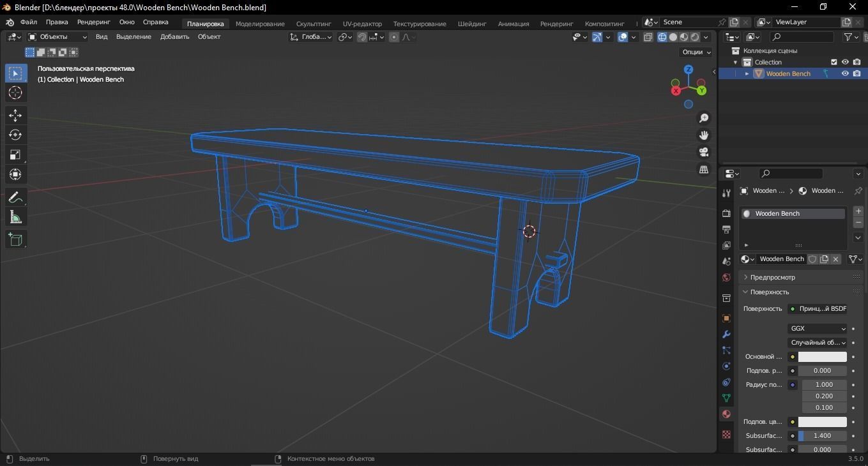
Task: Click the zoom magnifier viewport gizmo
Action: [x=704, y=118]
